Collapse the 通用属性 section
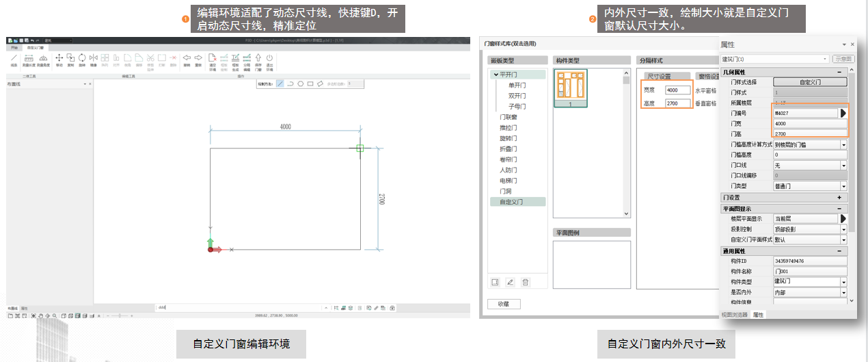The width and height of the screenshot is (868, 362). [x=839, y=251]
